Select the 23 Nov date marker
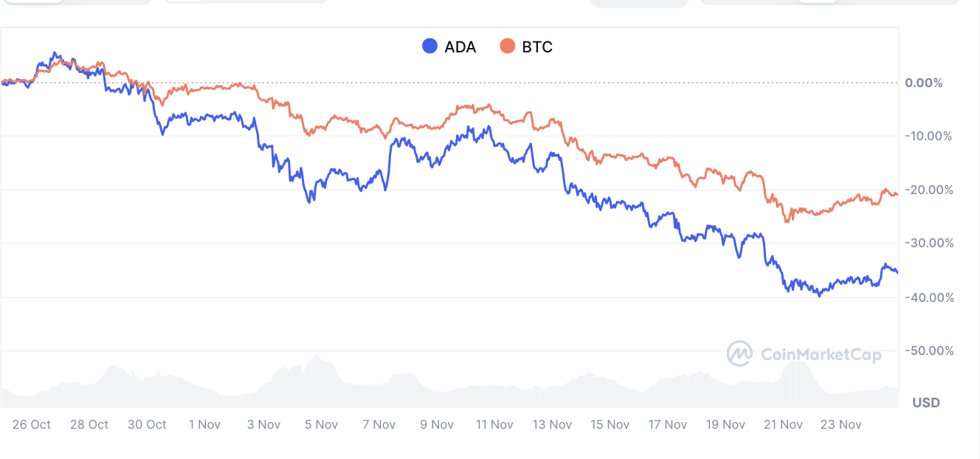This screenshot has width=980, height=459. click(841, 424)
